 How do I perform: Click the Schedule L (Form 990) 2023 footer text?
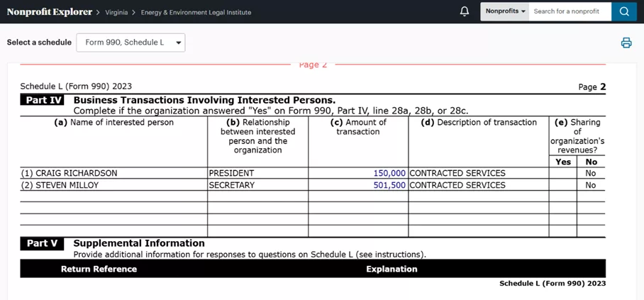pos(553,284)
